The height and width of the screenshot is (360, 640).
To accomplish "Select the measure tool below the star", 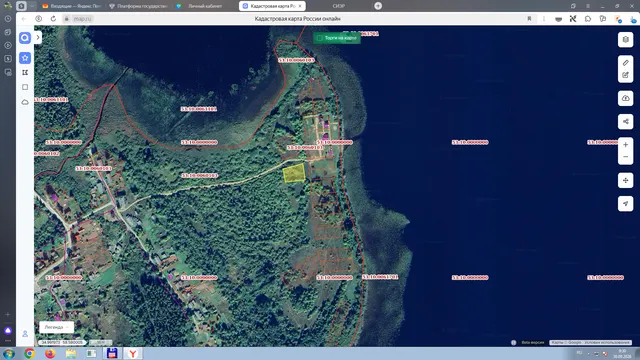I will pyautogui.click(x=25, y=73).
